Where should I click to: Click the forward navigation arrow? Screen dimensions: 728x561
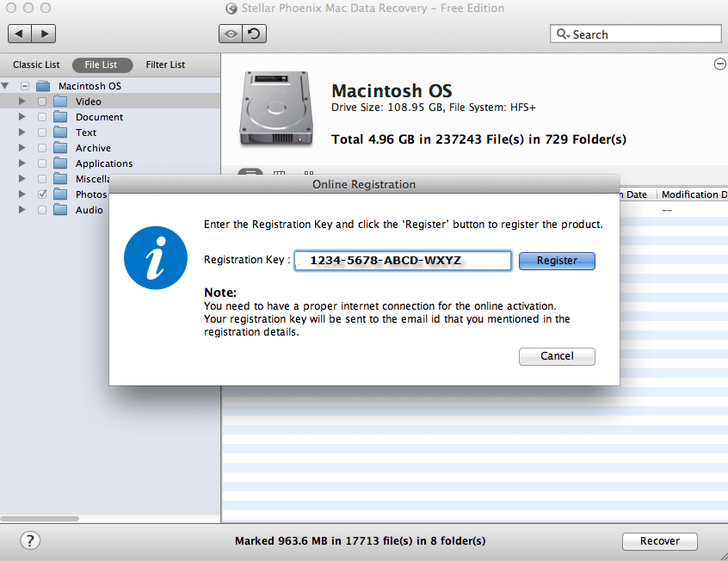click(44, 34)
